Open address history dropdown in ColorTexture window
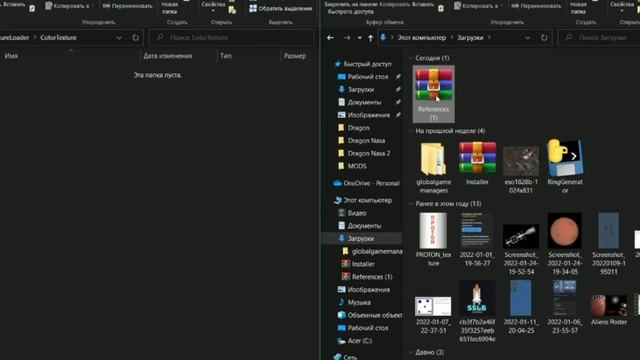The width and height of the screenshot is (640, 360). click(x=119, y=38)
